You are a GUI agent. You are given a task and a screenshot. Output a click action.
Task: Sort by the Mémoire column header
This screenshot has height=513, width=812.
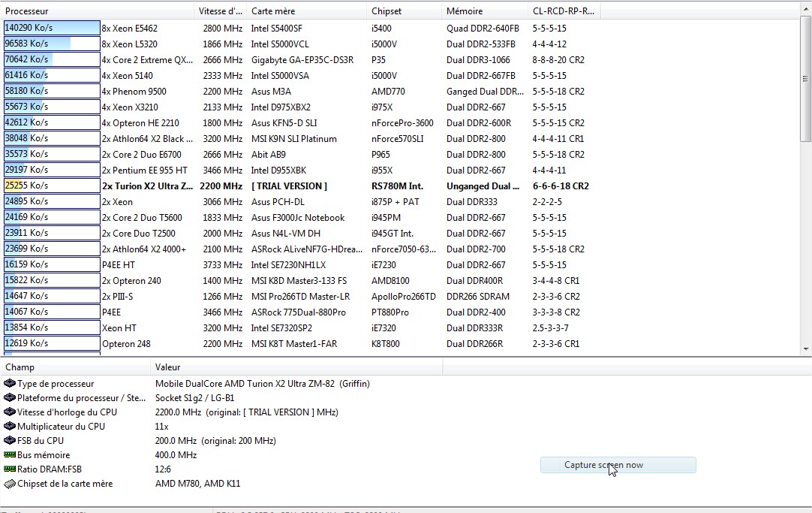485,11
